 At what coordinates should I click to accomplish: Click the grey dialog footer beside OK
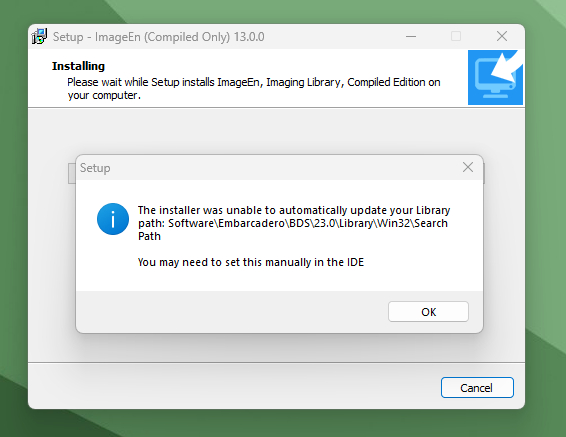point(231,311)
